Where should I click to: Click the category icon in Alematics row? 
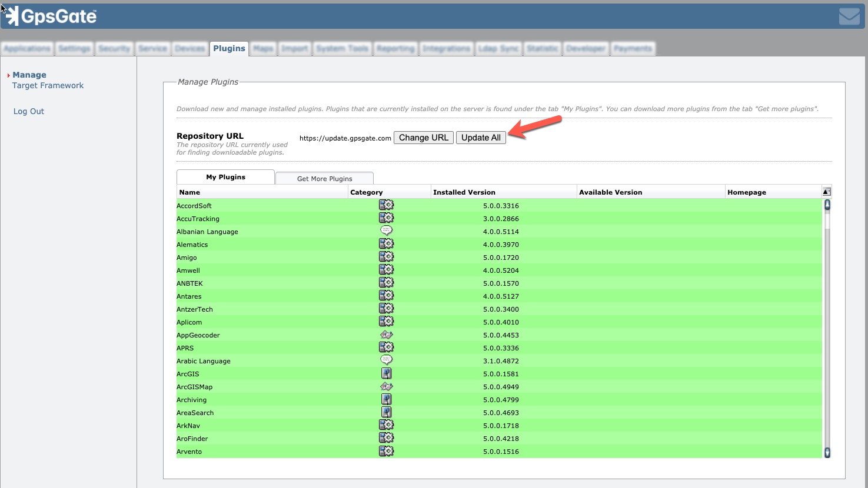point(386,244)
